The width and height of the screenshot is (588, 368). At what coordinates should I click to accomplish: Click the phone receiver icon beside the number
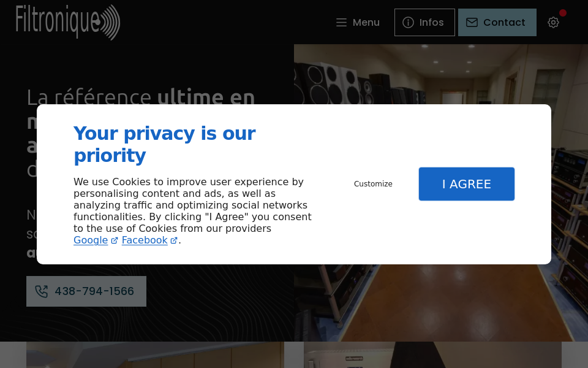point(41,291)
